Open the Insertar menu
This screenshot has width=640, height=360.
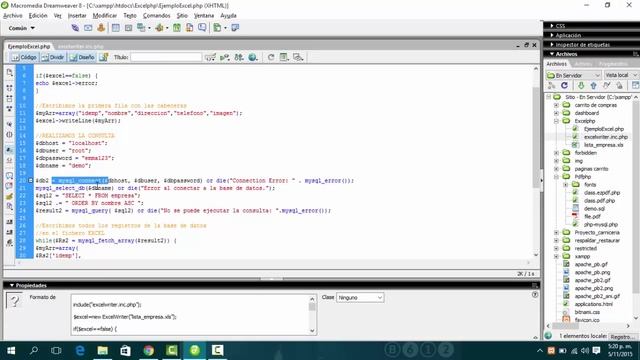(x=77, y=16)
